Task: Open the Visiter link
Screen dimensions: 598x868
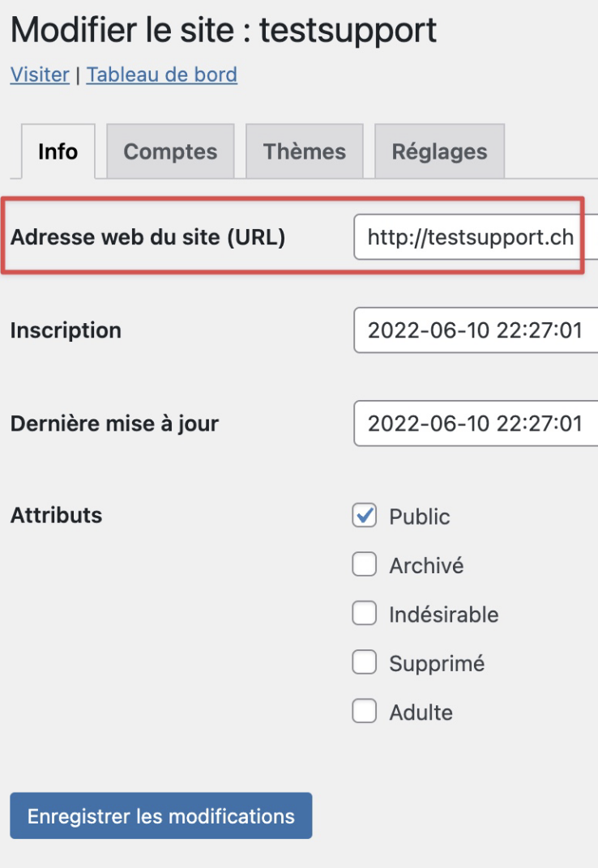Action: (40, 75)
